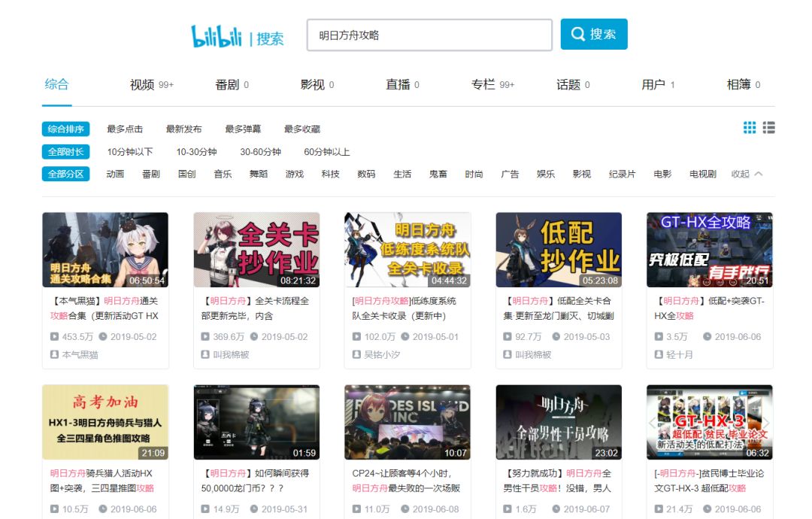812x519 pixels.
Task: Open the 影视 tab
Action: click(x=317, y=84)
